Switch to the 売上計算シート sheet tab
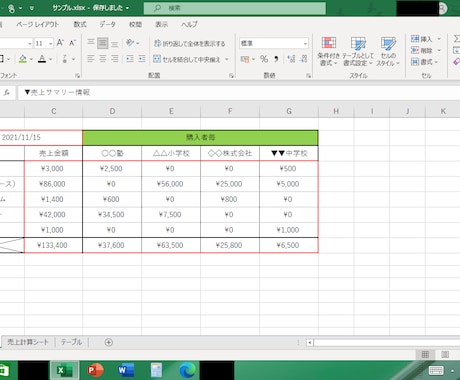The image size is (460, 380). pyautogui.click(x=28, y=342)
